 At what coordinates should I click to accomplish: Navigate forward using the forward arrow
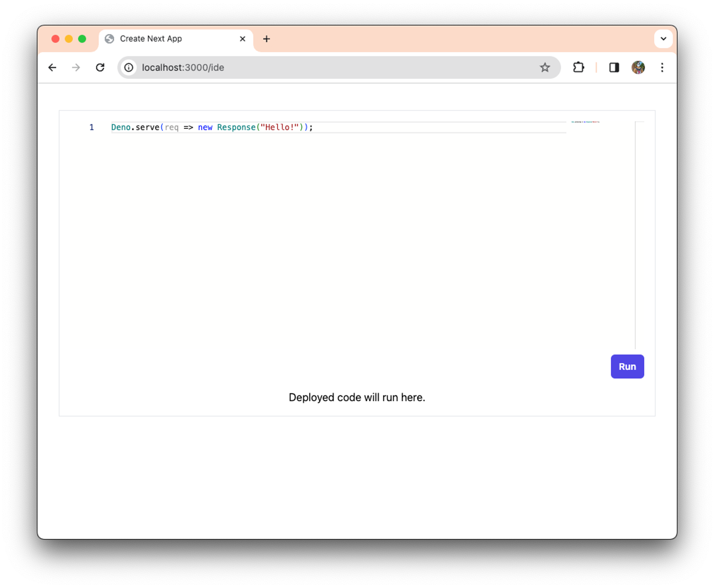tap(76, 67)
